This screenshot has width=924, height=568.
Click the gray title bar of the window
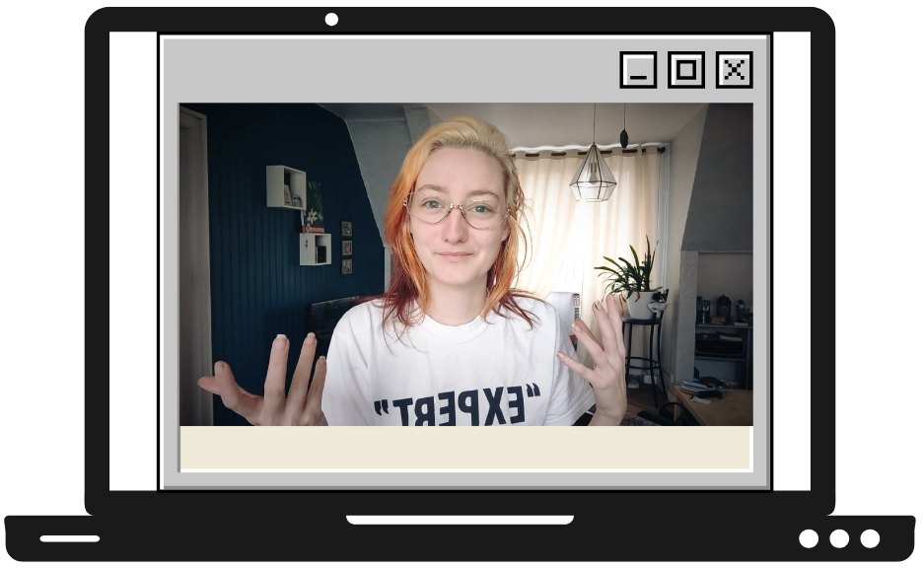[x=394, y=69]
